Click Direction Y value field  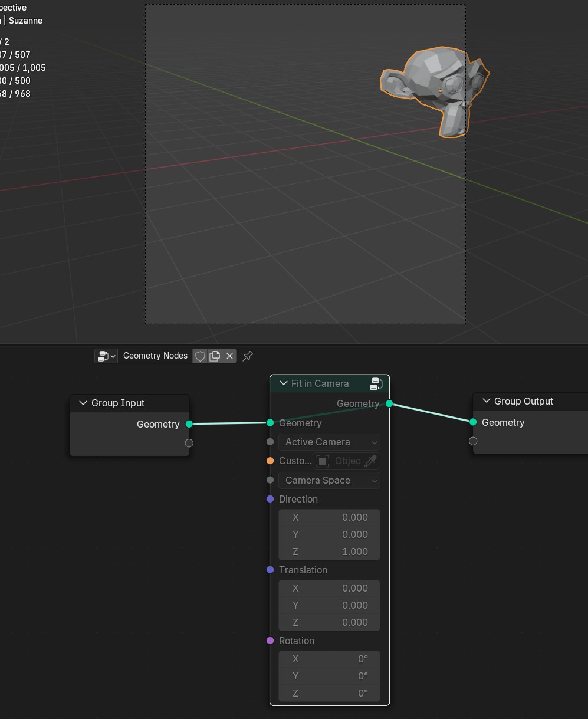(329, 534)
